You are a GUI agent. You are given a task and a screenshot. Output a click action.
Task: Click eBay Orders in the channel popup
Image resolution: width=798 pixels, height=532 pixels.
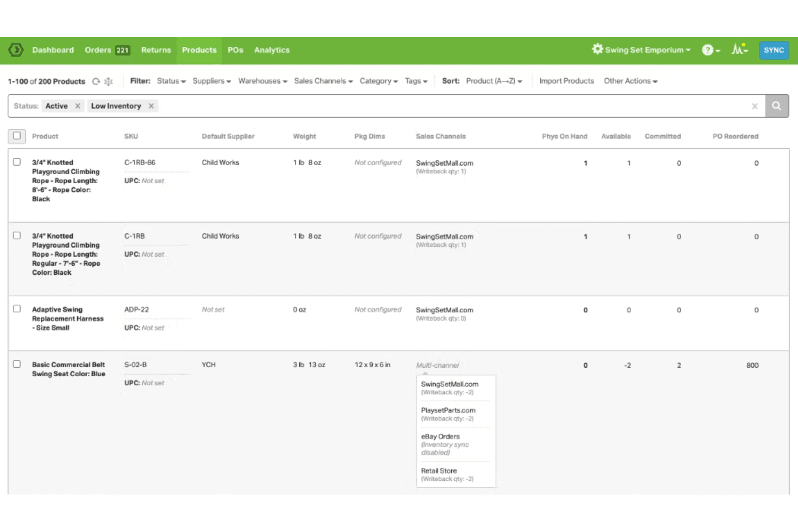[x=440, y=437]
